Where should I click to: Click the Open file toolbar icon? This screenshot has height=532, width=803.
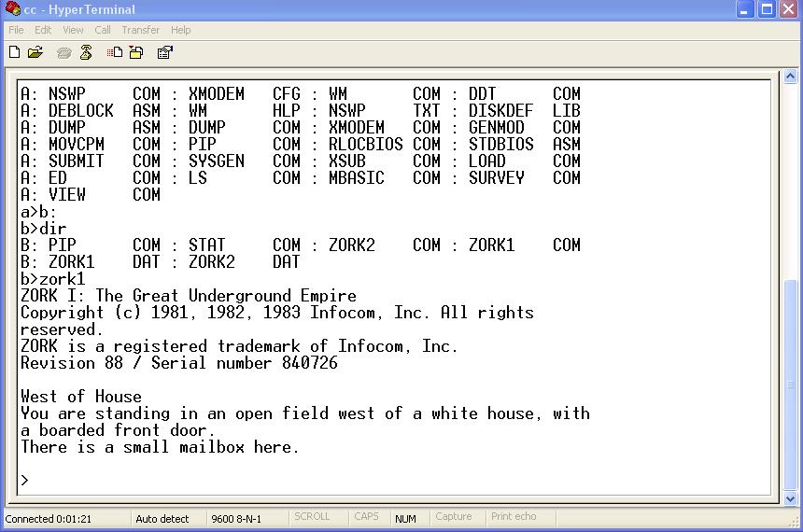(x=35, y=52)
